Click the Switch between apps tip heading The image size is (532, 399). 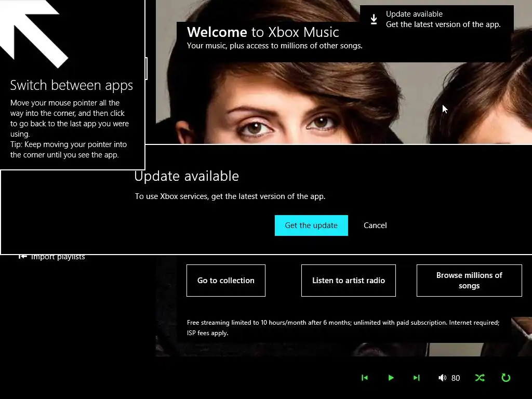pos(71,85)
